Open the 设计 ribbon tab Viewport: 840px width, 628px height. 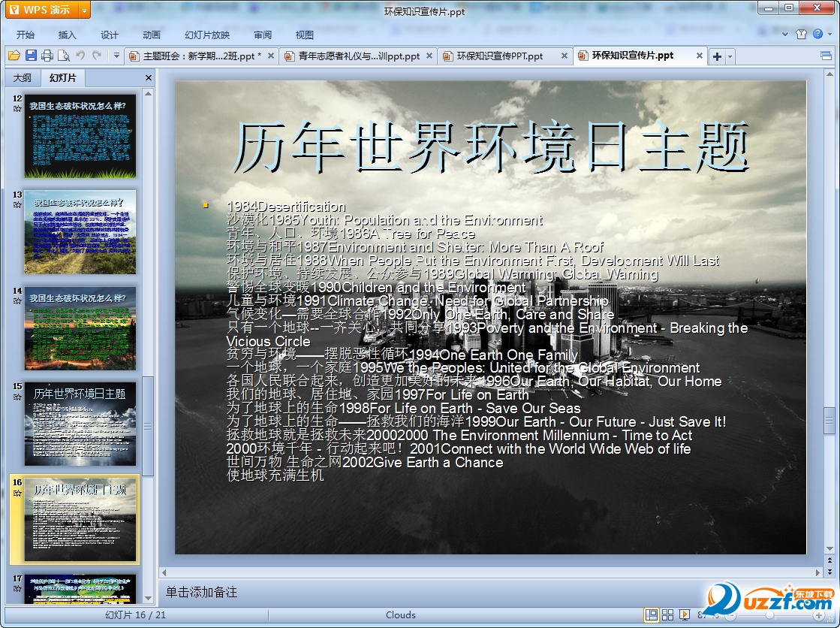[110, 35]
